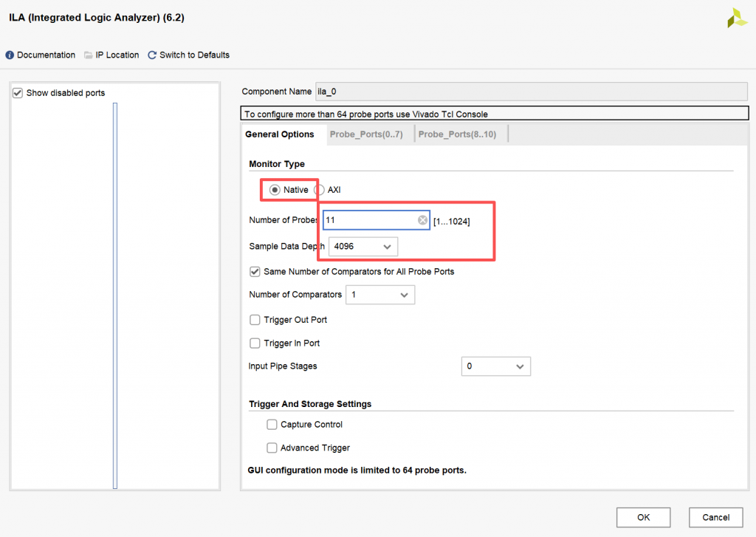Open the Input Pipe Stages dropdown
This screenshot has height=537, width=756.
click(x=495, y=366)
